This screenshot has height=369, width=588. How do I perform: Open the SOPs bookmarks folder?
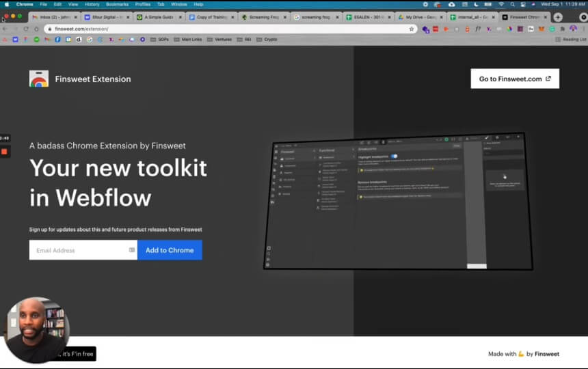(x=159, y=40)
